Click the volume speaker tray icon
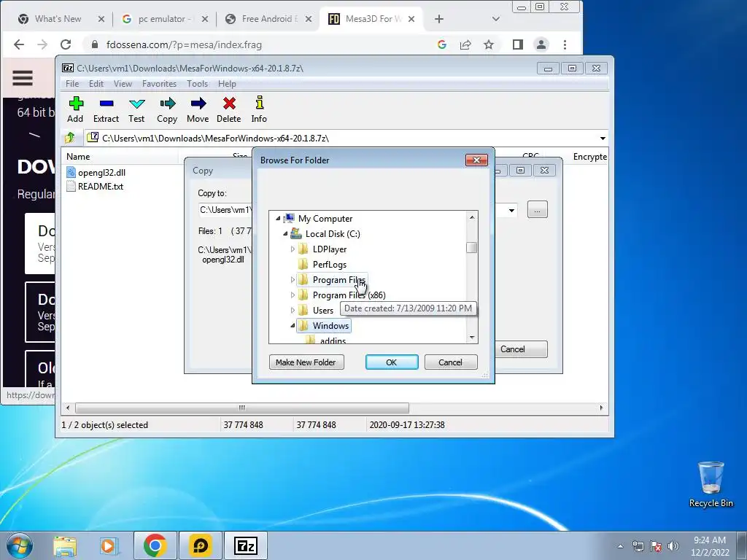This screenshot has height=560, width=747. click(x=673, y=546)
